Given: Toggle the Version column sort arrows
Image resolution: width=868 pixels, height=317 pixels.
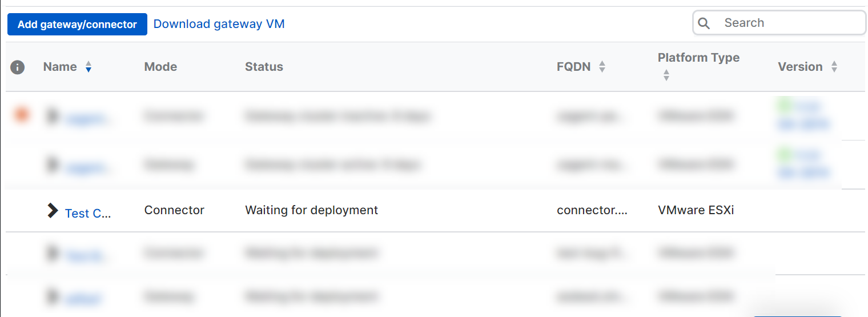Looking at the screenshot, I should click(x=834, y=67).
